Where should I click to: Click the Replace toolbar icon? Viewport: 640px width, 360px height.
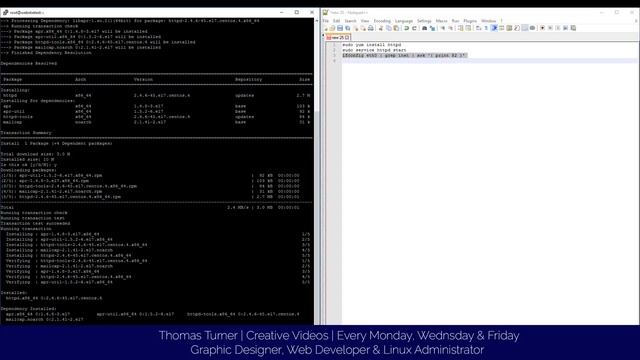(x=433, y=28)
